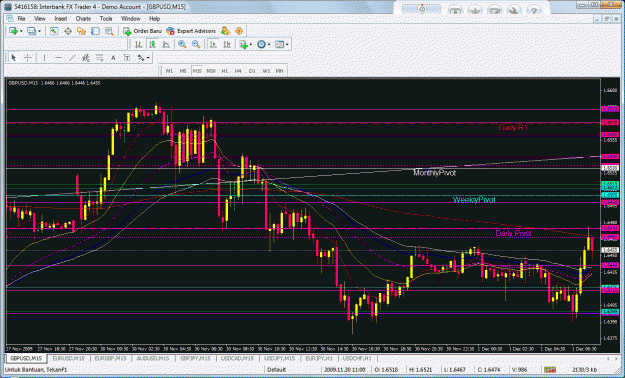This screenshot has height=378, width=625.
Task: Expand the Templates dropdown arrow
Action: pos(287,45)
